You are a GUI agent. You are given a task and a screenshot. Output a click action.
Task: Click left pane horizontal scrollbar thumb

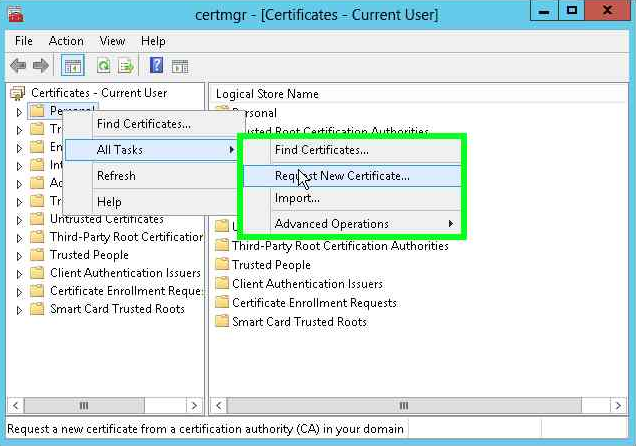tap(84, 405)
